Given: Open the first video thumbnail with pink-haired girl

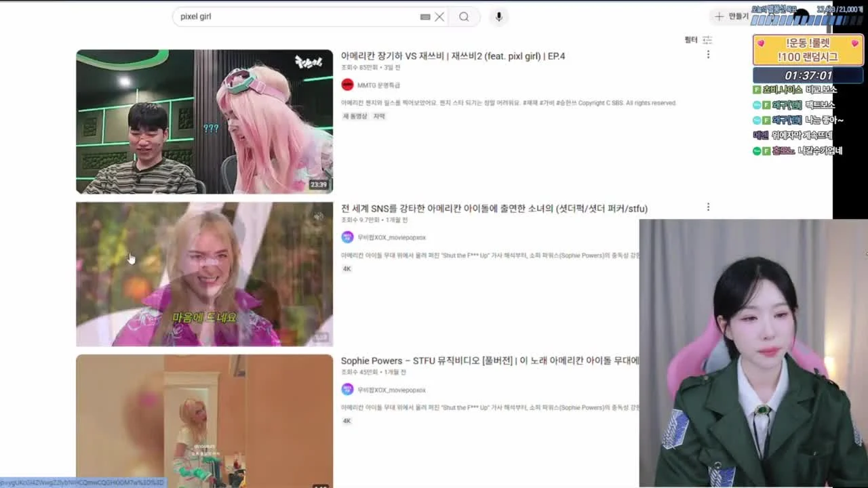Looking at the screenshot, I should point(204,121).
